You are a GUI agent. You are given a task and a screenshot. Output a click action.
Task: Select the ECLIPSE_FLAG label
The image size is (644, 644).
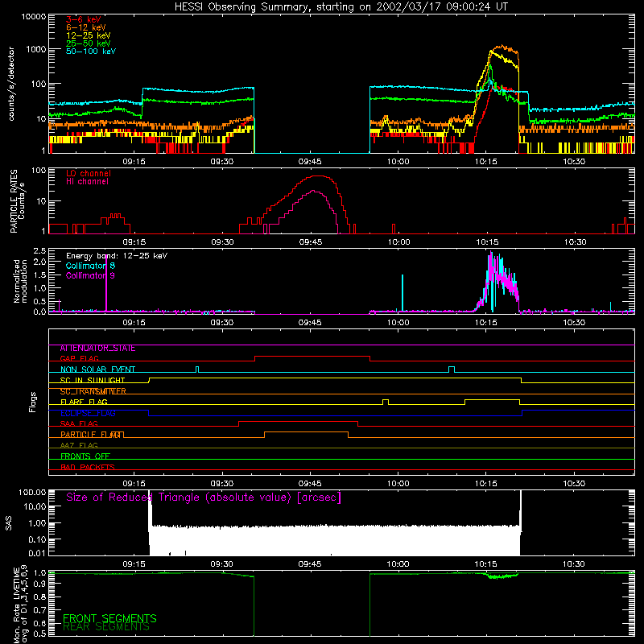[88, 413]
